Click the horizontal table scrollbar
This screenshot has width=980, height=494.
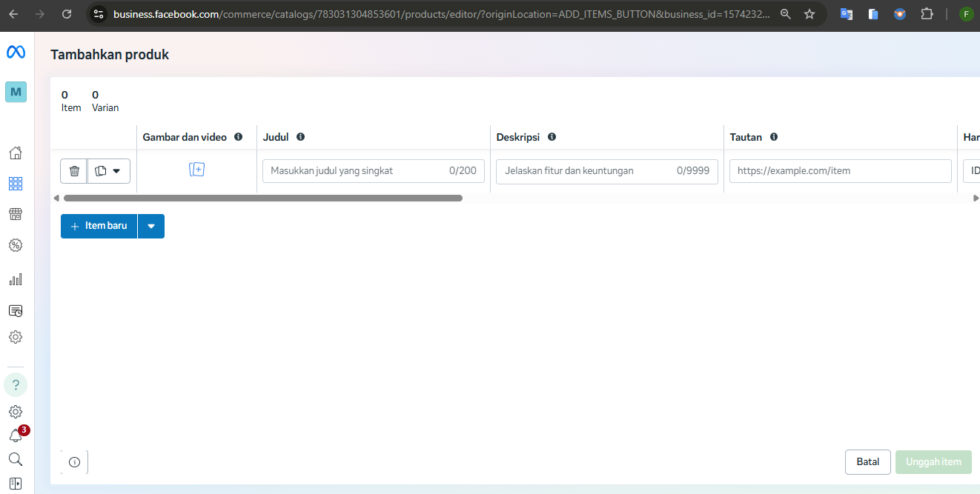click(x=262, y=198)
